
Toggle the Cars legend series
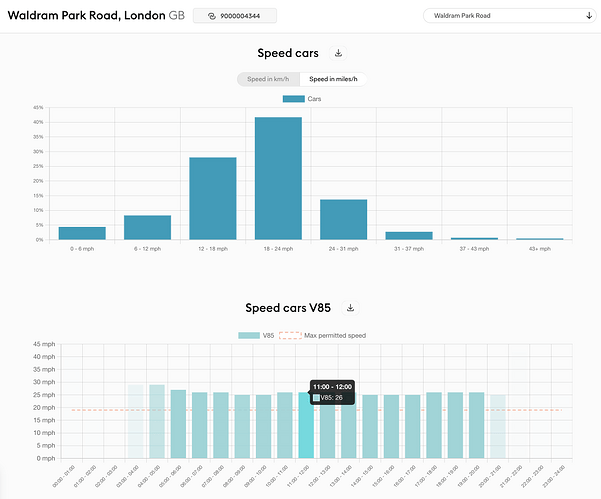click(302, 99)
